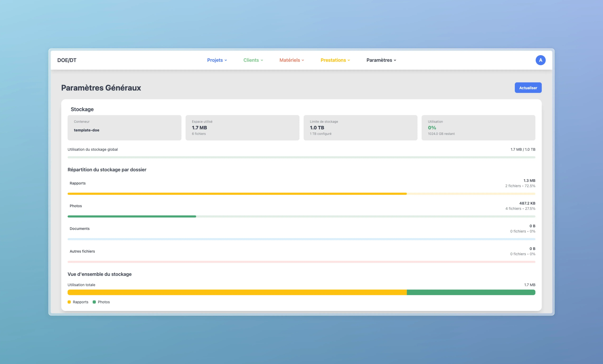Click the Espace utilisé card
603x364 pixels.
click(x=242, y=128)
